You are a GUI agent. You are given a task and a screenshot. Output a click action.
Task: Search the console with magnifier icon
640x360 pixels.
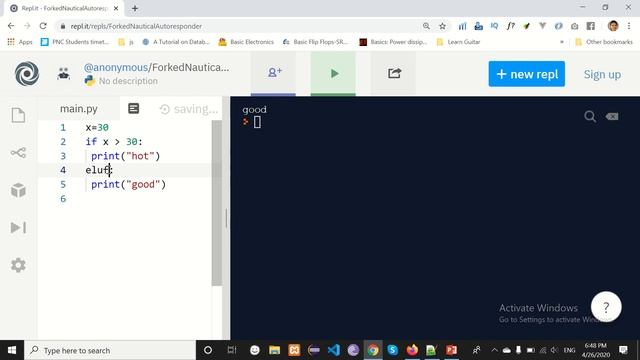589,117
